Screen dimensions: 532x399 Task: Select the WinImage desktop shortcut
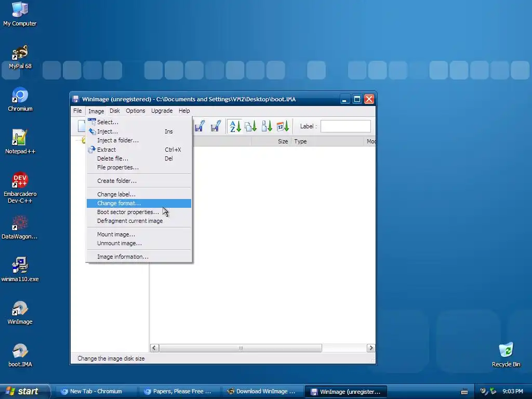(x=20, y=313)
